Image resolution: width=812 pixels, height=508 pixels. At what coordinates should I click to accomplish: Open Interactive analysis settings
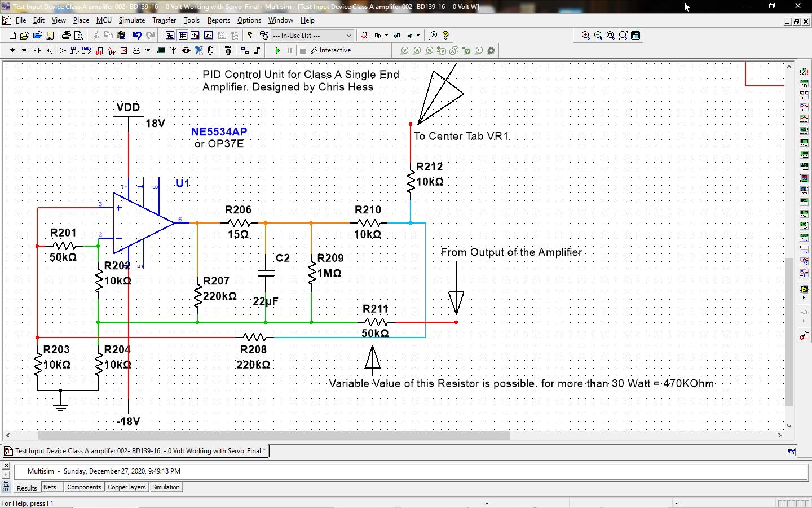pos(331,50)
